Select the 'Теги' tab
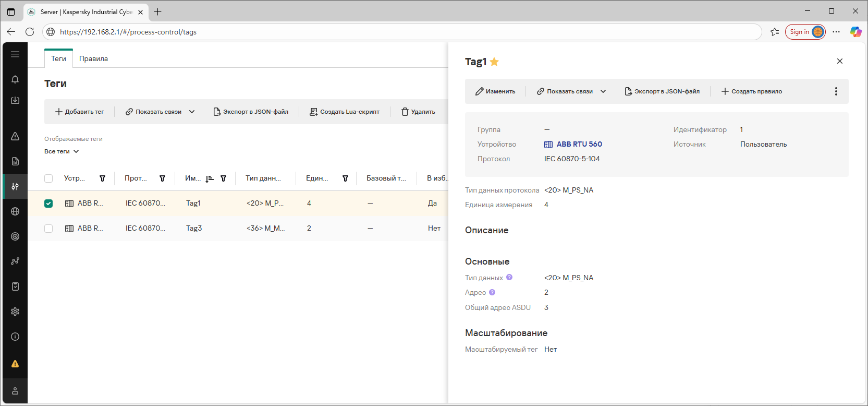The height and width of the screenshot is (406, 868). (58, 58)
